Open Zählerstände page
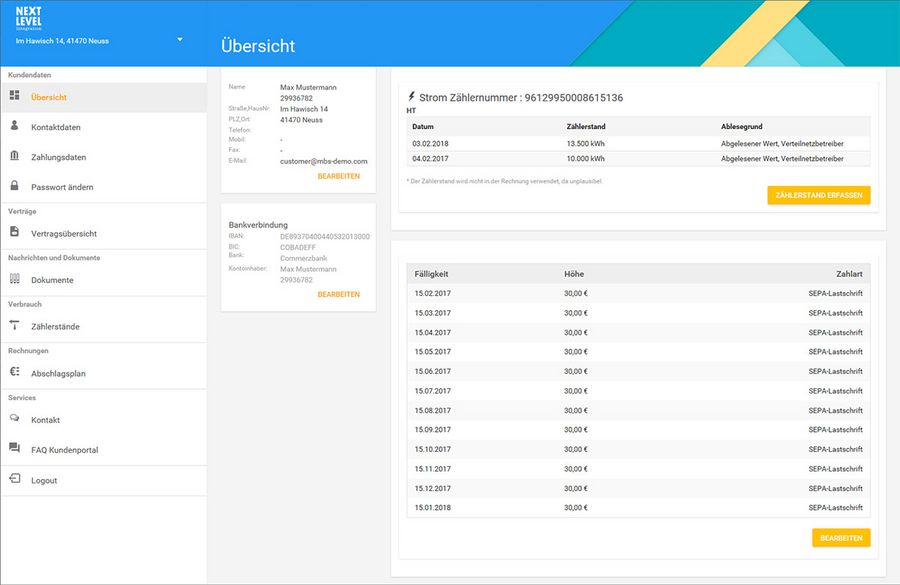 tap(103, 326)
